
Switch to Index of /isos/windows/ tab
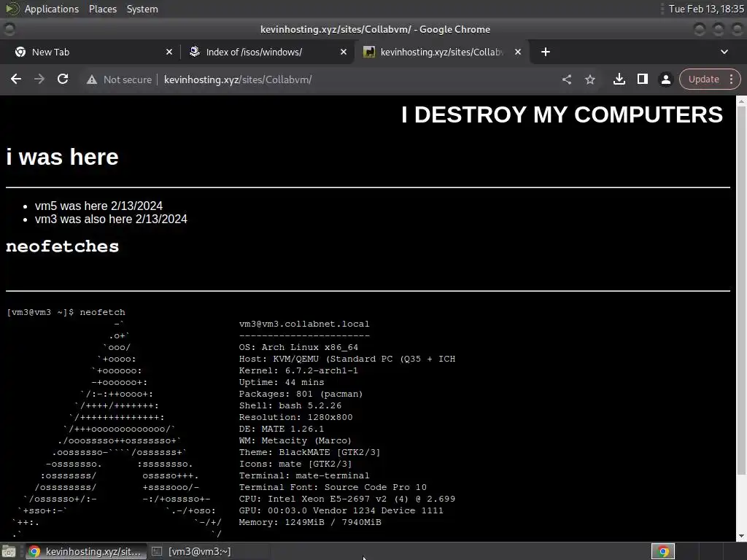[x=267, y=52]
